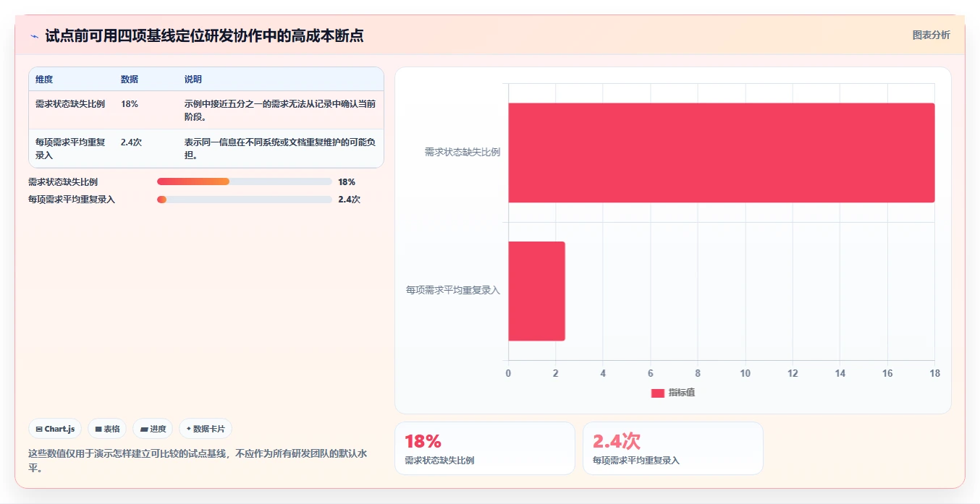The image size is (980, 504).
Task: Toggle the 指标值 legend item in the chart
Action: coord(673,393)
